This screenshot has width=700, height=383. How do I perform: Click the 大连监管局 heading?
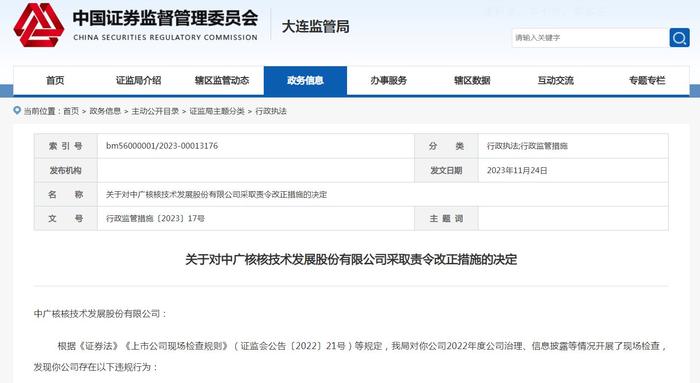[x=316, y=27]
